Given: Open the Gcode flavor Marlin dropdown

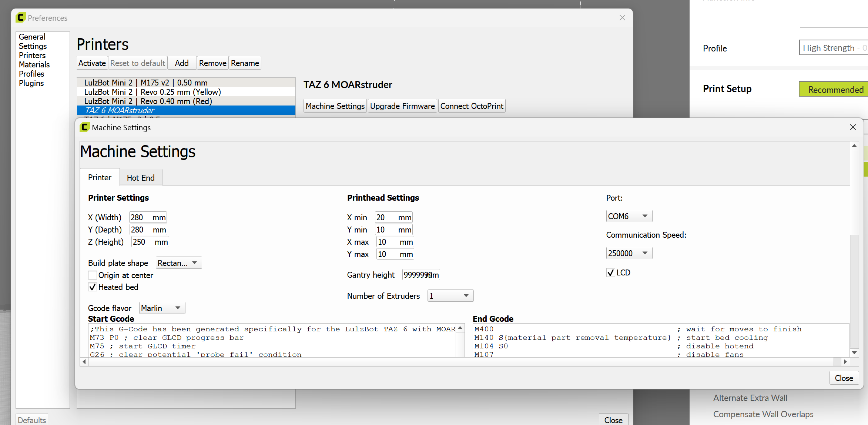Looking at the screenshot, I should click(162, 308).
